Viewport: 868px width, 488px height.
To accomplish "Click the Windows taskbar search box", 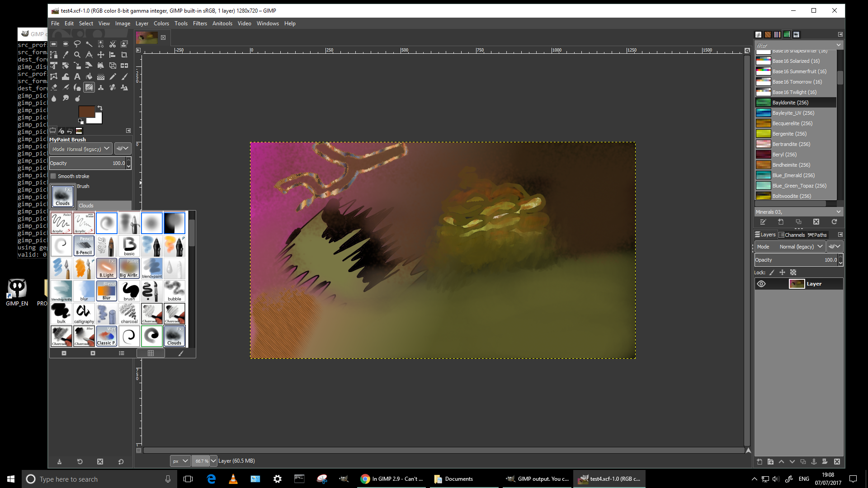I will [x=99, y=479].
